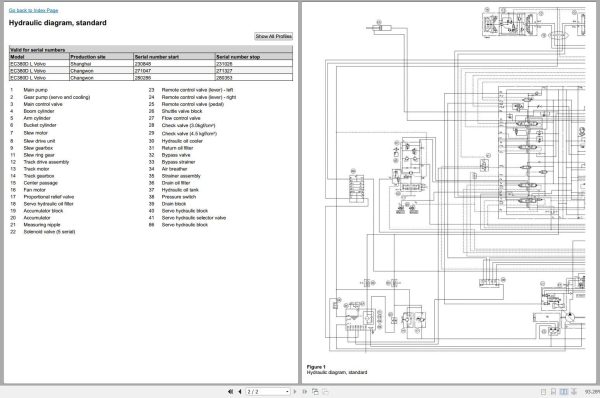Click the Track drive assembly entry

(46, 162)
